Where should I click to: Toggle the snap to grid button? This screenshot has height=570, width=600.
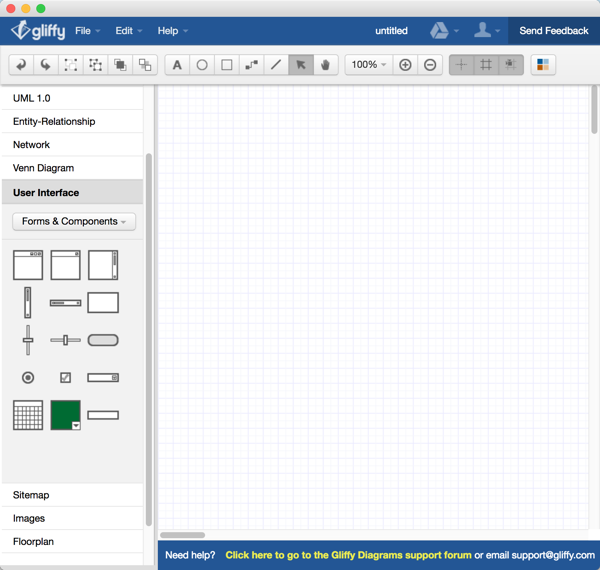tap(510, 65)
